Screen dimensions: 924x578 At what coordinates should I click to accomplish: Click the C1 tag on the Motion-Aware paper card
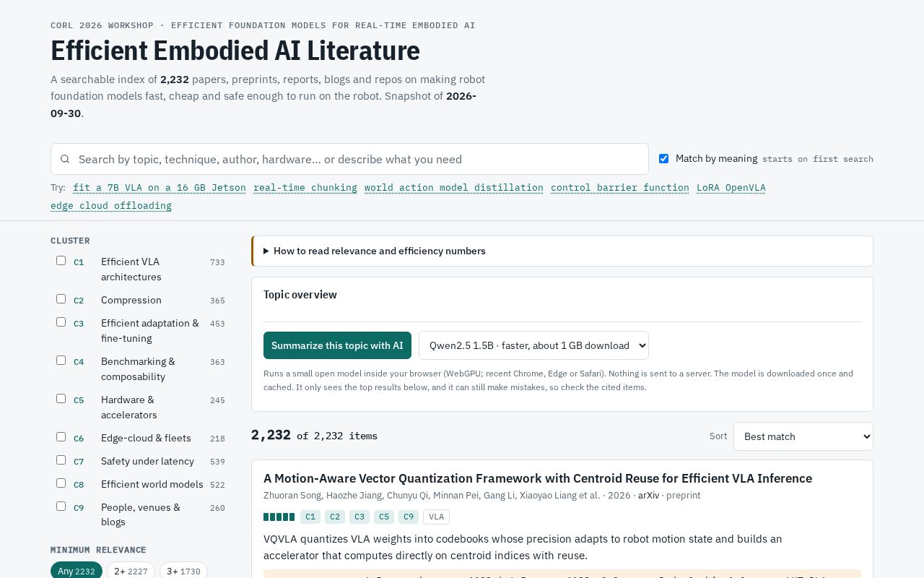coord(310,517)
